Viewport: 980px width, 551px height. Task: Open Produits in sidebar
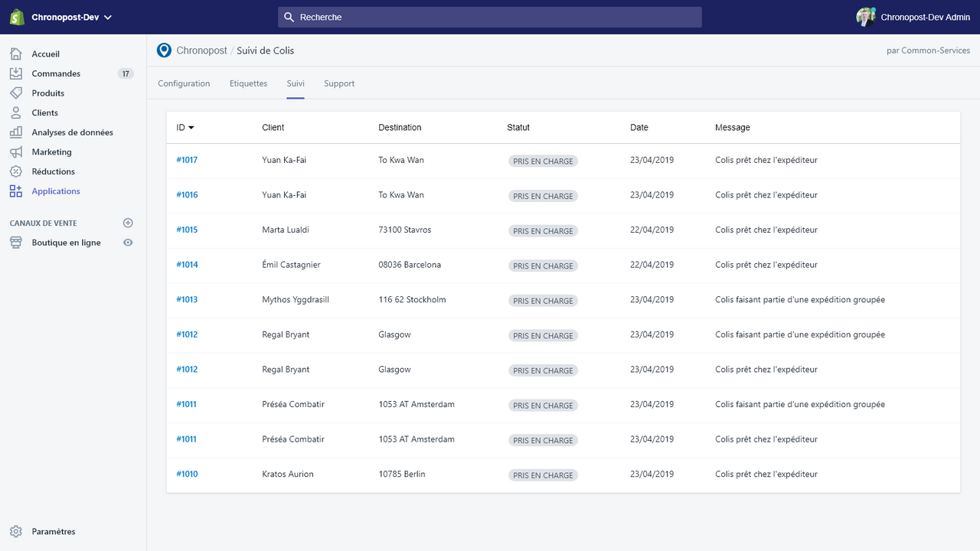[48, 93]
